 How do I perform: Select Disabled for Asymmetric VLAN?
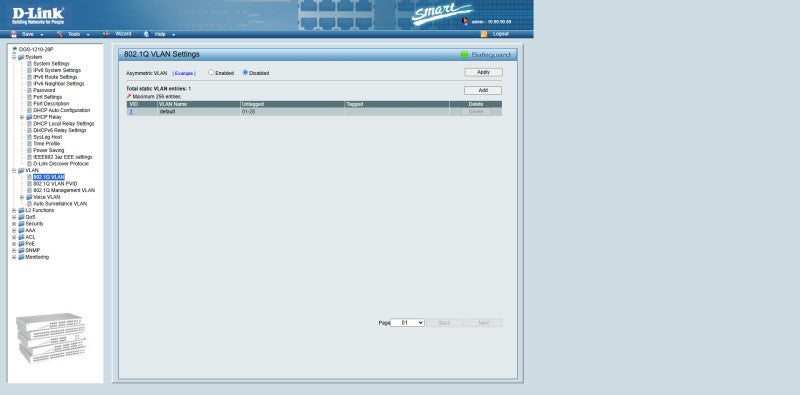tap(245, 73)
